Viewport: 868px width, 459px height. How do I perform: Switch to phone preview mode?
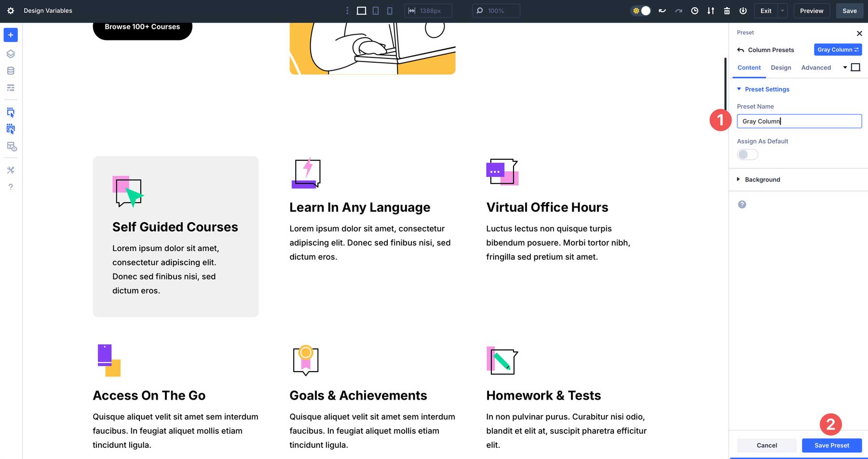390,10
